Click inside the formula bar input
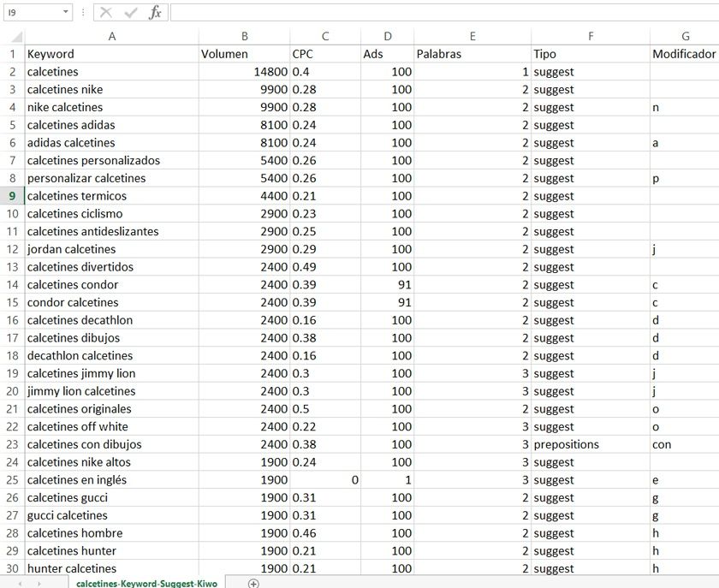Screen dimensions: 719x588 444,12
